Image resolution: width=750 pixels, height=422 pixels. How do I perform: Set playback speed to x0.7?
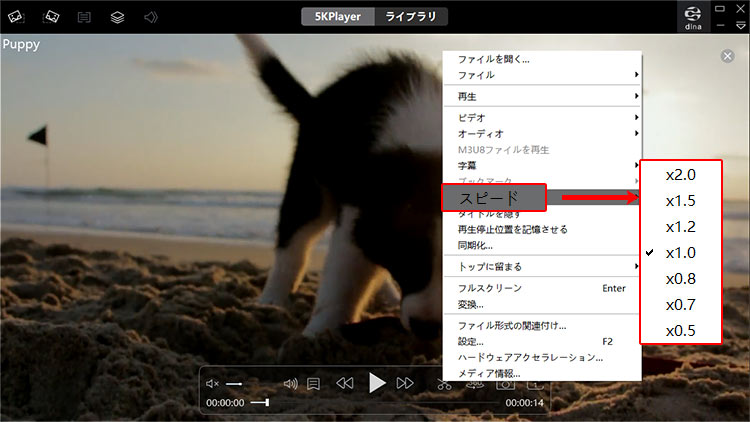point(681,304)
